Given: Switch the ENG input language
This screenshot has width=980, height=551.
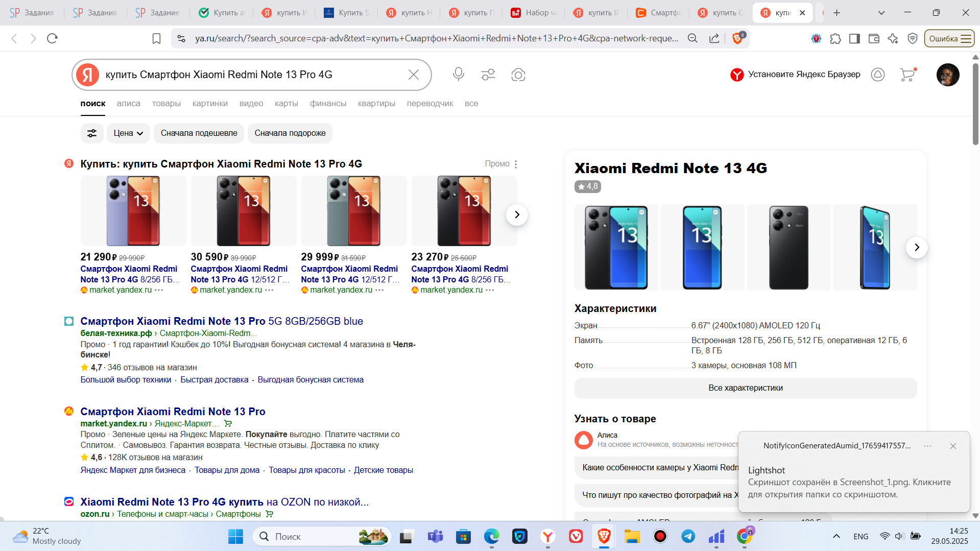Looking at the screenshot, I should 861,536.
